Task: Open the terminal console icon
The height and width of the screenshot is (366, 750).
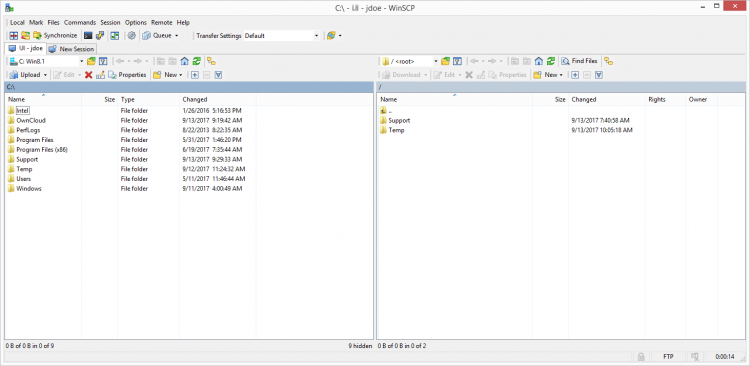Action: point(88,35)
